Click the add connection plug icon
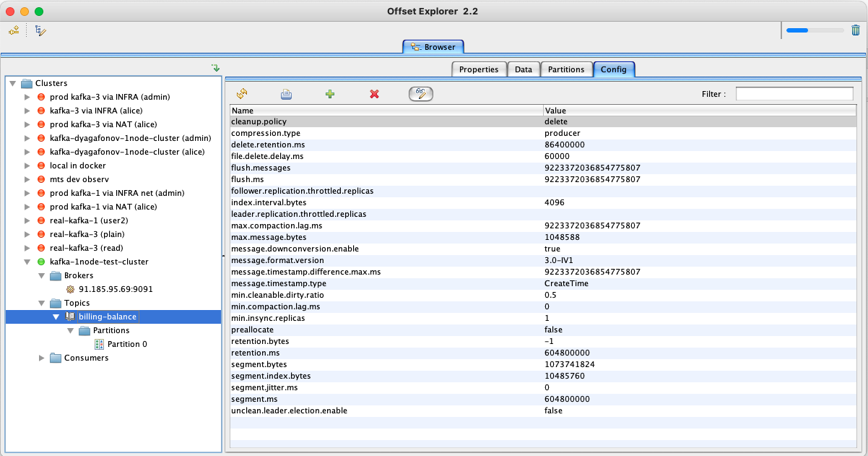This screenshot has height=456, width=868. pyautogui.click(x=14, y=30)
